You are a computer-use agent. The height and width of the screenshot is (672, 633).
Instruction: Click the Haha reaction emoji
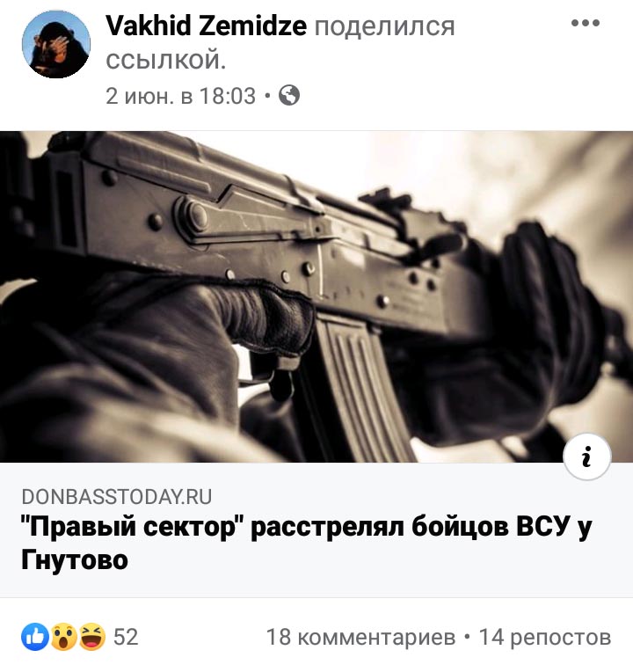click(x=92, y=637)
